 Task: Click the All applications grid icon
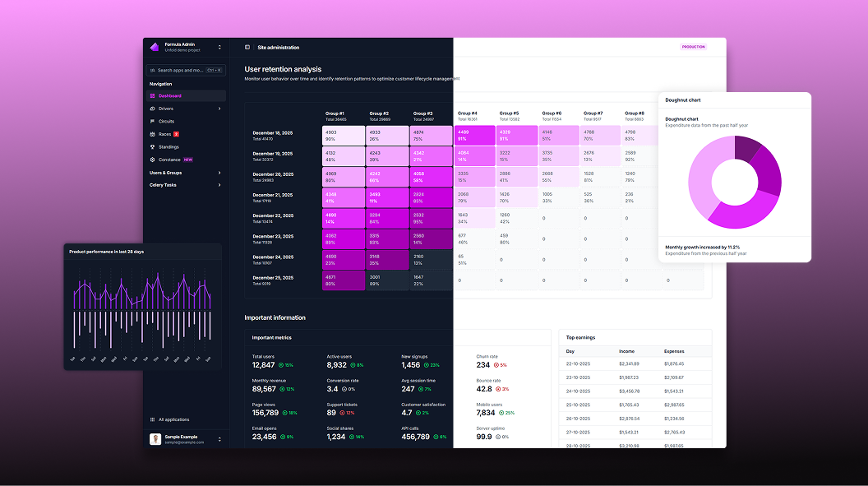point(152,419)
